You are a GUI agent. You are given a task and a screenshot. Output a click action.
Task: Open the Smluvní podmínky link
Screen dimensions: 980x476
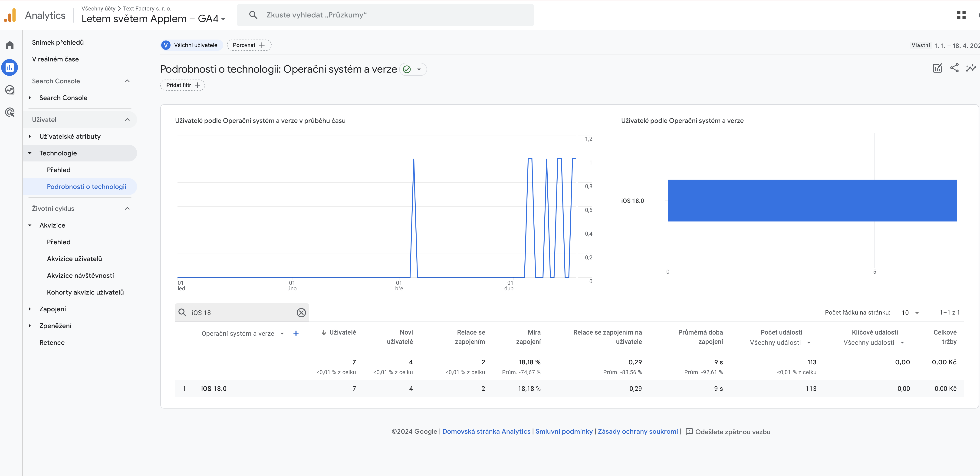tap(564, 431)
